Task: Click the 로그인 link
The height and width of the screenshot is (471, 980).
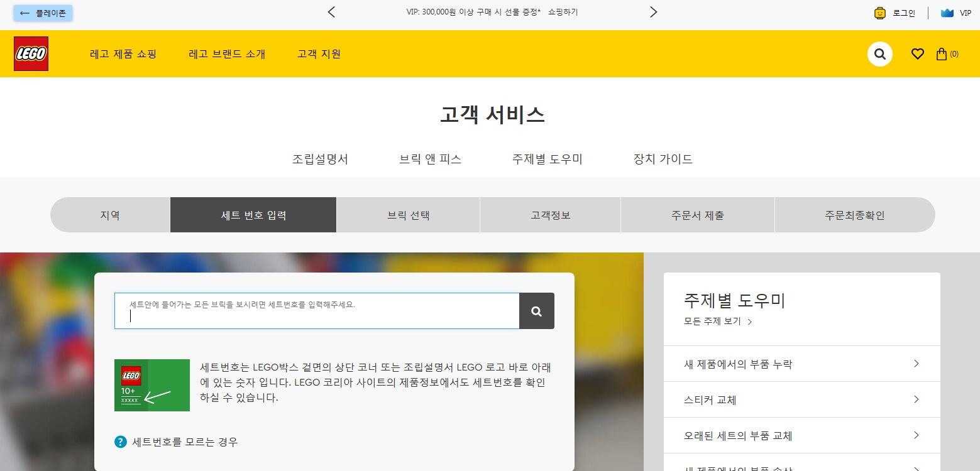Action: 904,13
